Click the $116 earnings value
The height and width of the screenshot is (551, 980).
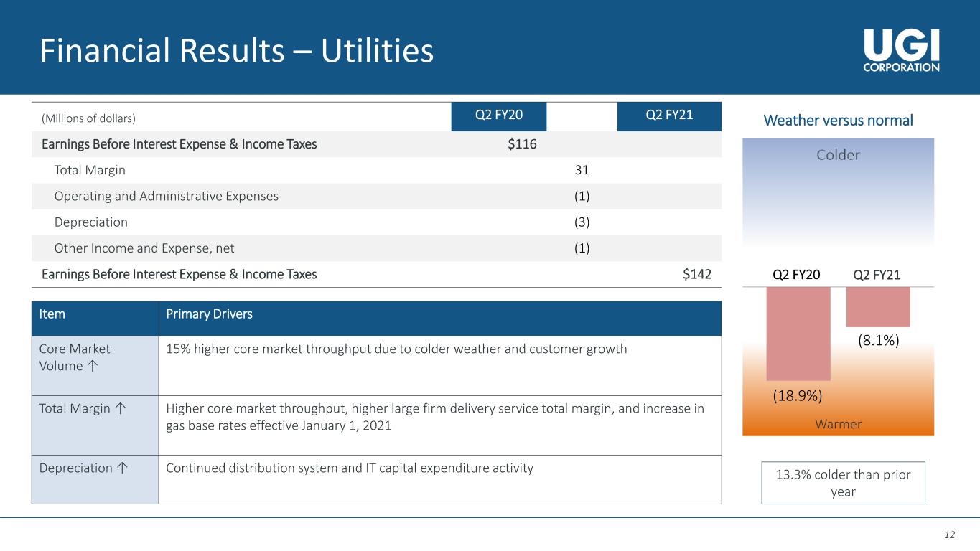[x=522, y=144]
